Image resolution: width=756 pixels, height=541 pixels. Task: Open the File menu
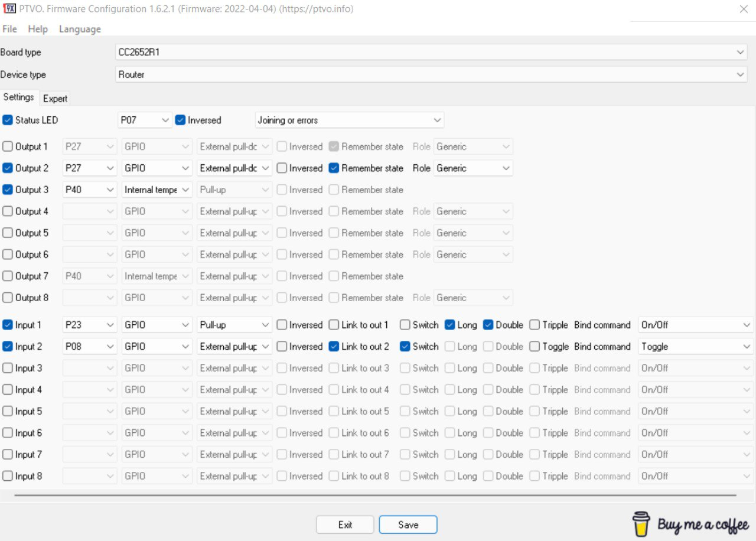[9, 29]
